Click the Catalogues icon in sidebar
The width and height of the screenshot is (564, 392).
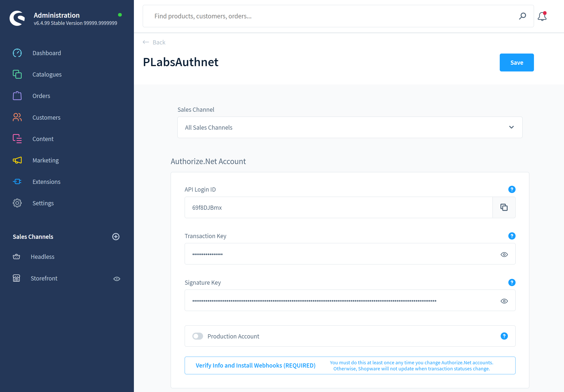tap(17, 74)
